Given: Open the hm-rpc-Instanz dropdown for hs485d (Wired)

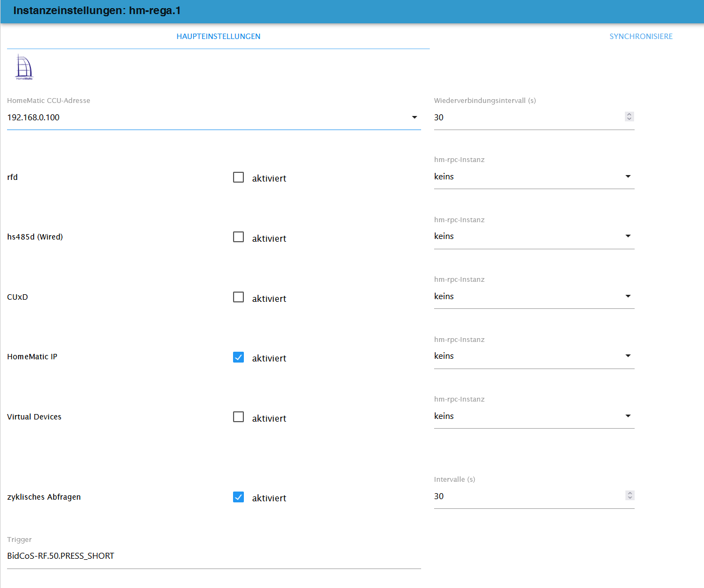Looking at the screenshot, I should (x=534, y=236).
